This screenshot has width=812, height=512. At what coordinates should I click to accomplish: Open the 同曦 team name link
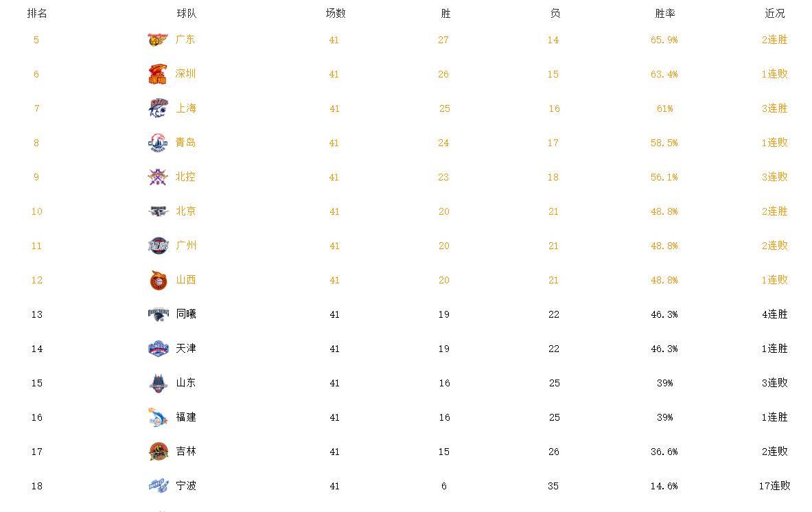point(186,314)
